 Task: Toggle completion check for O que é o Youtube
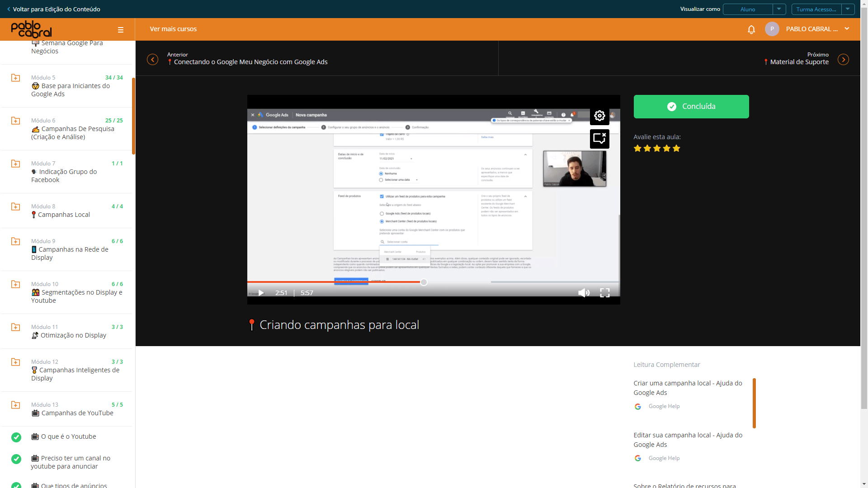coord(16,437)
